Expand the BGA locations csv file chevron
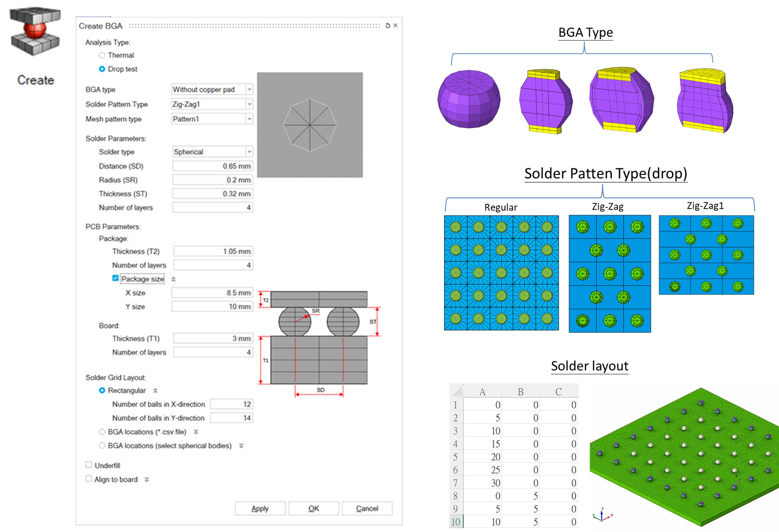Viewport: 779px width, 532px height. coord(196,432)
